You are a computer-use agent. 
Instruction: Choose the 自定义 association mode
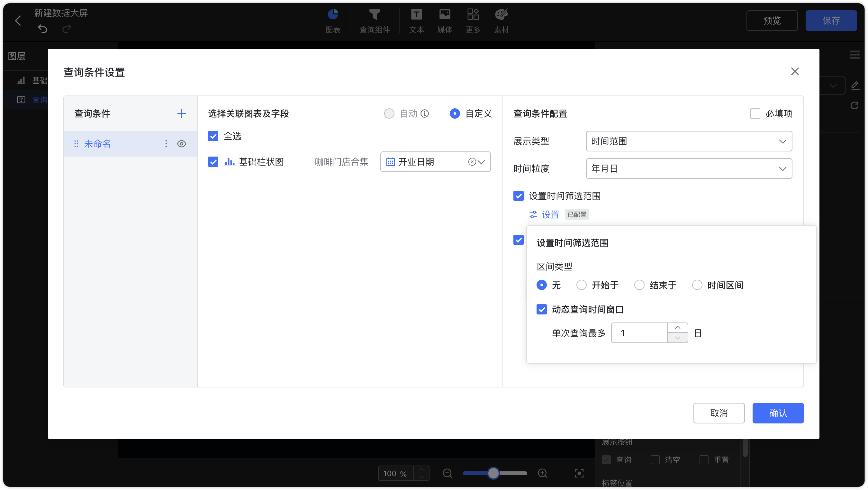(x=455, y=113)
